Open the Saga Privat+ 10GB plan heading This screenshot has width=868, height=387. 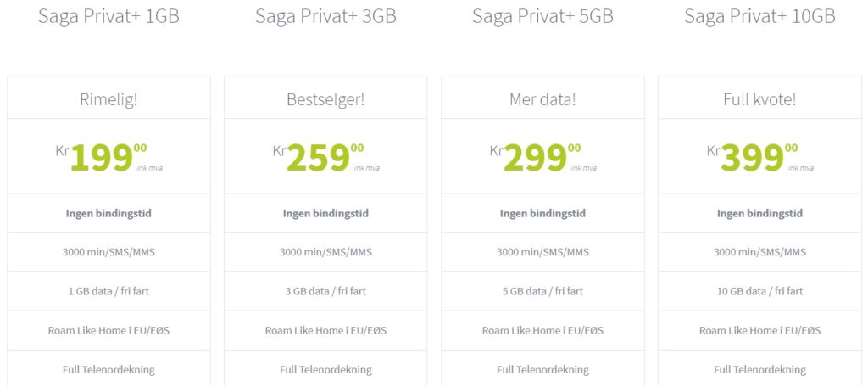click(x=759, y=15)
